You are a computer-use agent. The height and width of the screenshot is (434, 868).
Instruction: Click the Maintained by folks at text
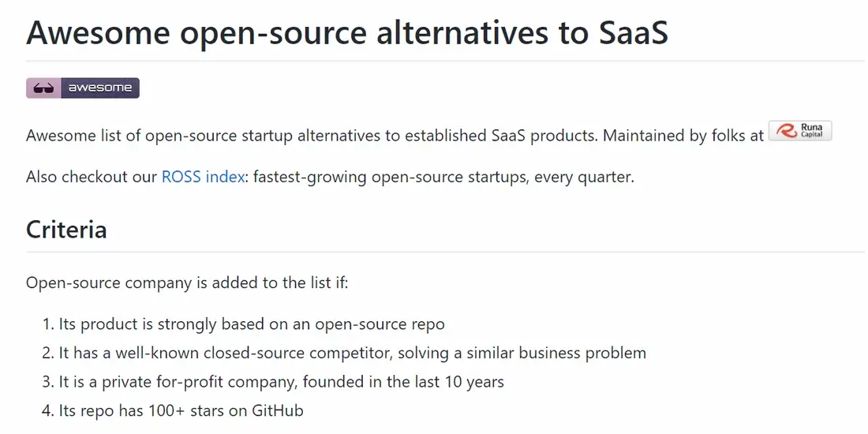point(683,136)
